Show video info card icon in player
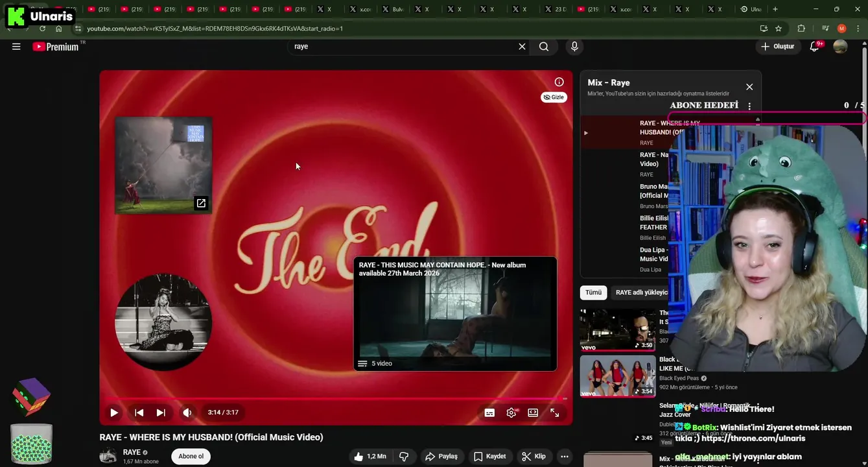 click(x=559, y=82)
